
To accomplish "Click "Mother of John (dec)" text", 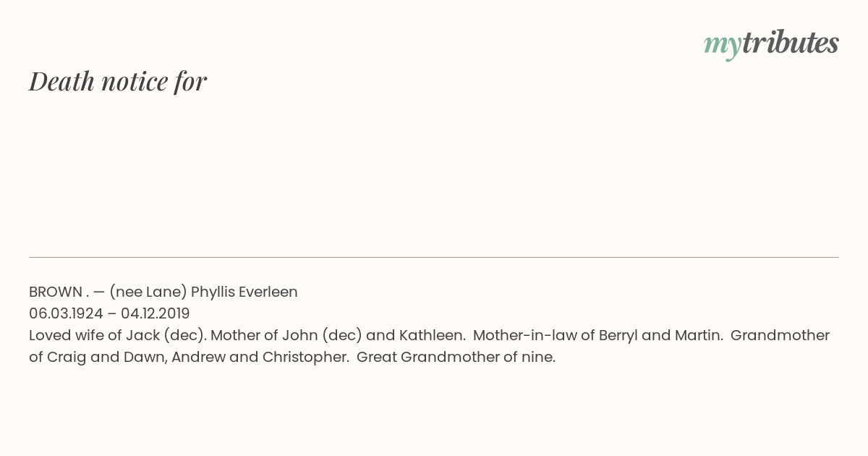I will [x=286, y=336].
